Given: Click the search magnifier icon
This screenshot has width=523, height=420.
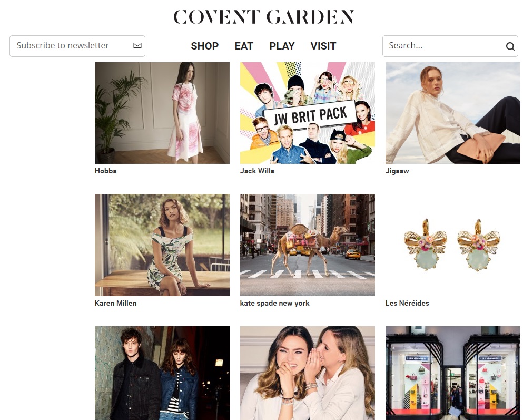Looking at the screenshot, I should [510, 46].
